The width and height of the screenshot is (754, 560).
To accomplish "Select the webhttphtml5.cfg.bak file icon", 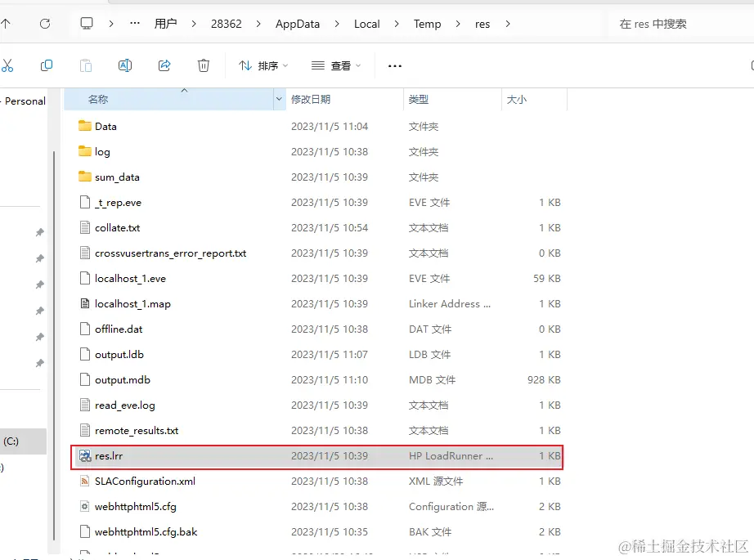I will point(84,531).
